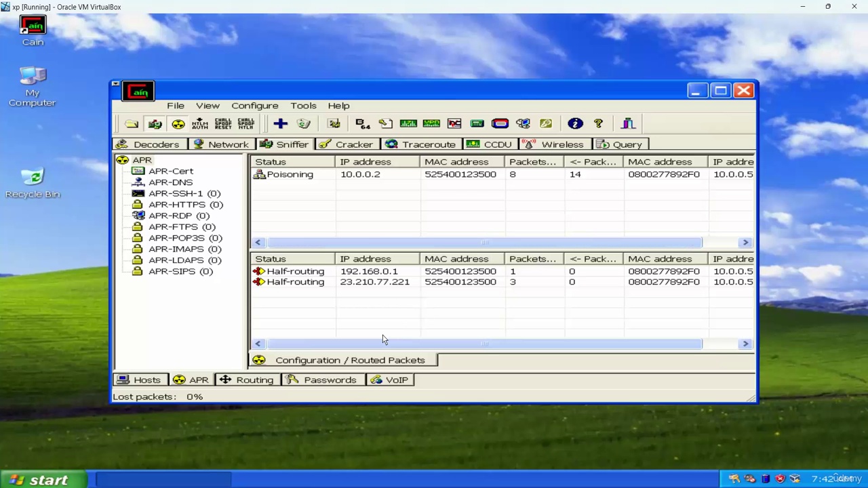
Task: Open the Base64 decoder (B64) icon
Action: point(362,123)
